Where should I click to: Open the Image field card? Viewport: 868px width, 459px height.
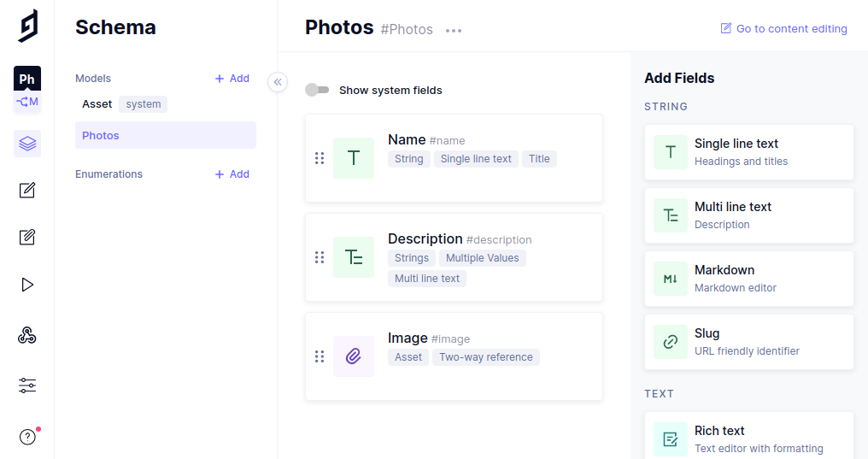pos(454,356)
